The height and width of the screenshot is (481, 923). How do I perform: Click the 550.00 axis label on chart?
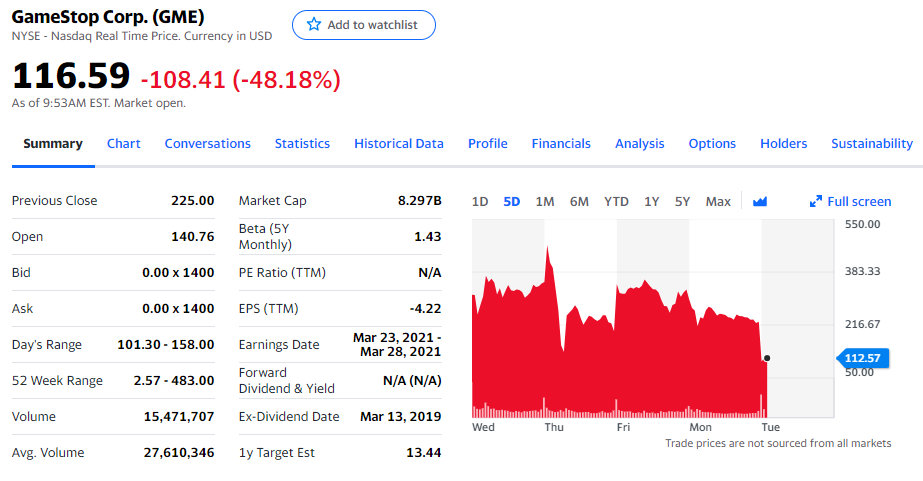coord(862,224)
